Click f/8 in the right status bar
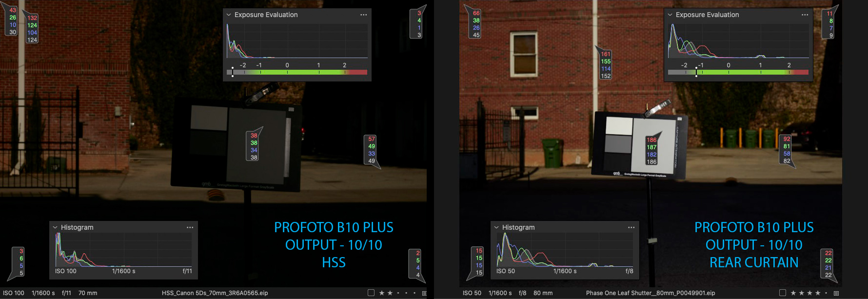This screenshot has height=299, width=868. click(x=522, y=293)
